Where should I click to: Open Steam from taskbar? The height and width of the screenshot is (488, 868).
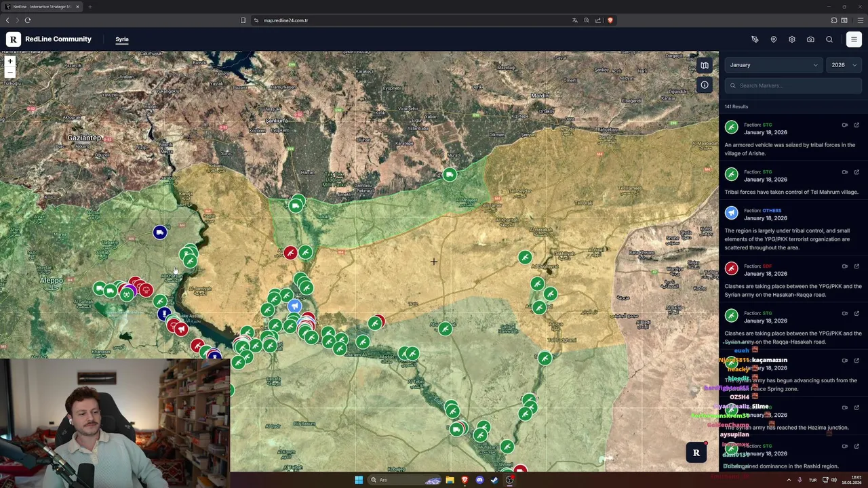(494, 480)
